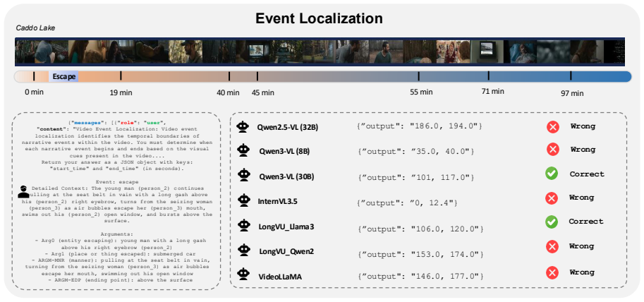Viewport: 644px width, 302px height.
Task: Click the LongVU_Qwen2 model name
Action: click(x=286, y=250)
